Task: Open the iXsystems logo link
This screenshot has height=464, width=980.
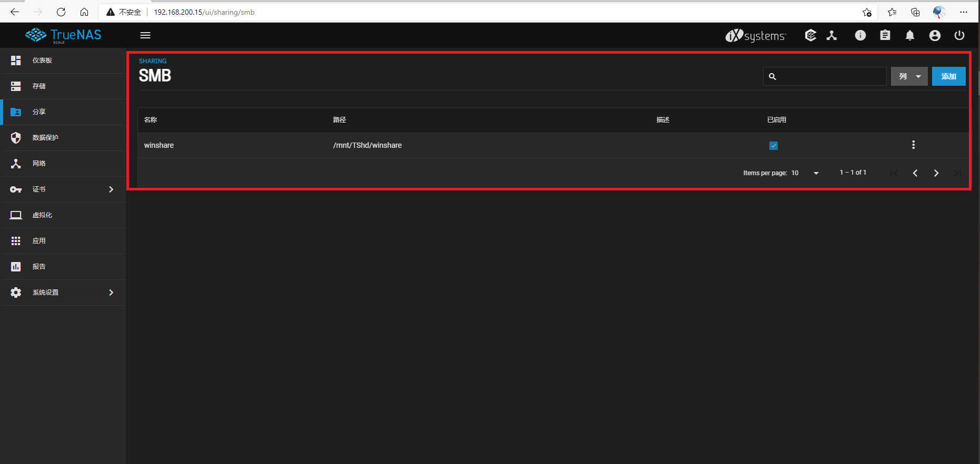Action: pos(755,35)
